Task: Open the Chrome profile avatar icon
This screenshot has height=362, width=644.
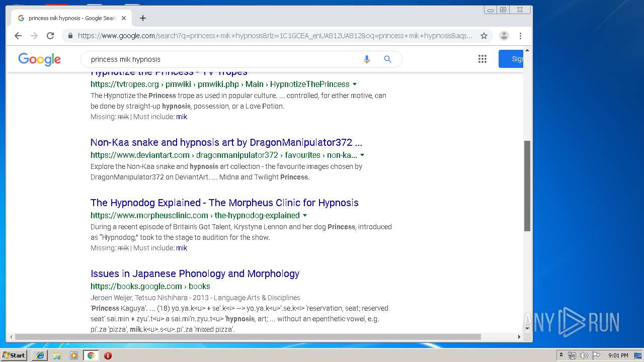Action: tap(504, 36)
